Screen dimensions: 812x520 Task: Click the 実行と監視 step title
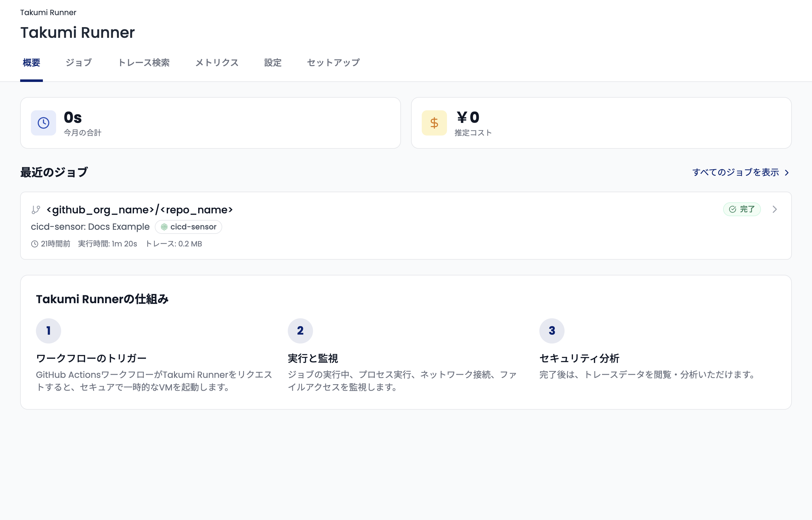click(313, 358)
